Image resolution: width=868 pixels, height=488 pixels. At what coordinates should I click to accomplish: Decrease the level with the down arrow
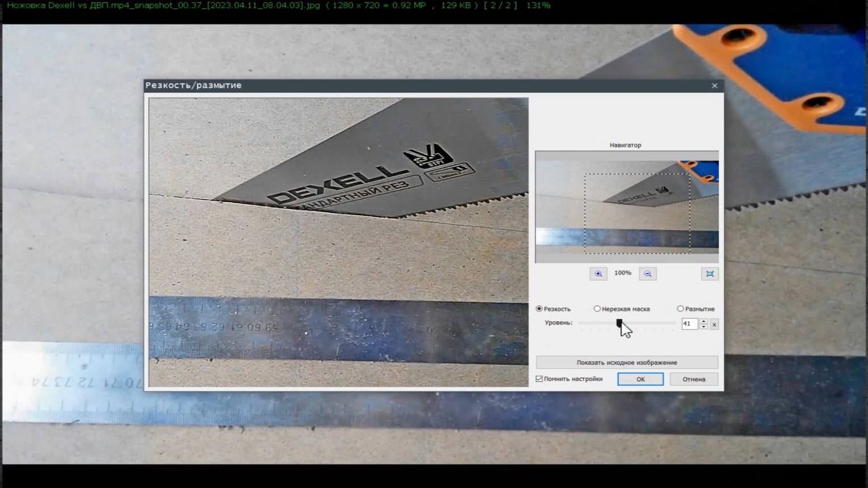pos(704,327)
